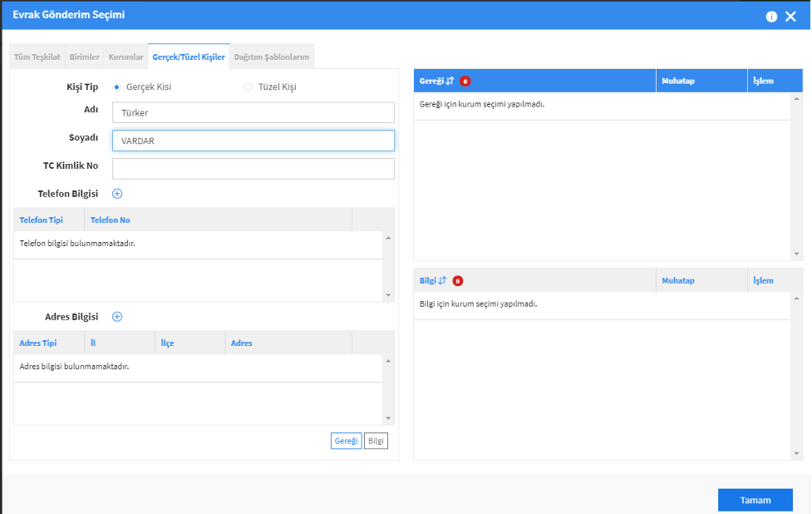
Task: Confirm with the Tamam button
Action: click(x=755, y=500)
